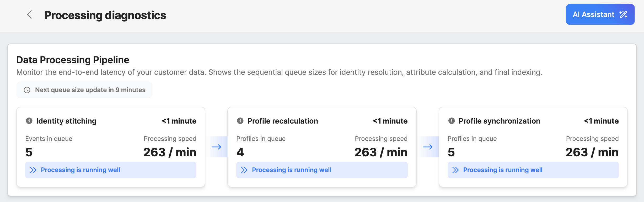The width and height of the screenshot is (644, 202).
Task: Click the clock icon in queue update notice
Action: click(x=27, y=90)
